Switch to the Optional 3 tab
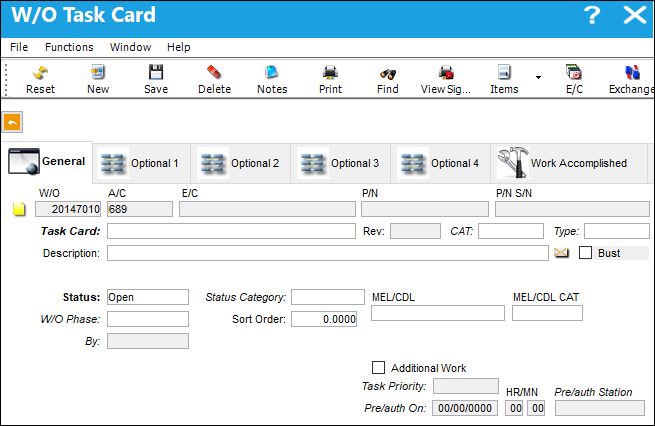Image resolution: width=655 pixels, height=426 pixels. point(340,163)
